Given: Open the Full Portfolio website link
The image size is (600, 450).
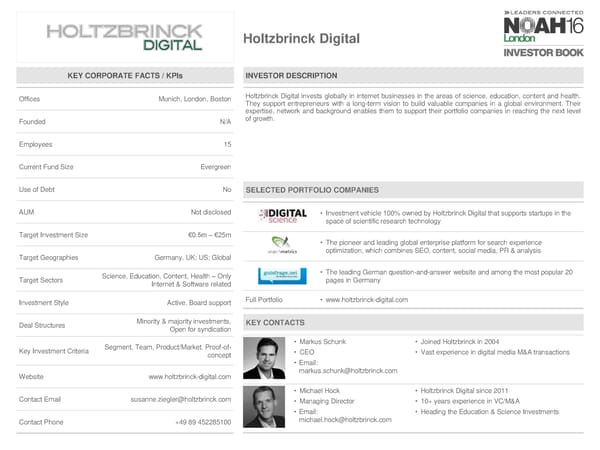Looking at the screenshot, I should [x=367, y=300].
